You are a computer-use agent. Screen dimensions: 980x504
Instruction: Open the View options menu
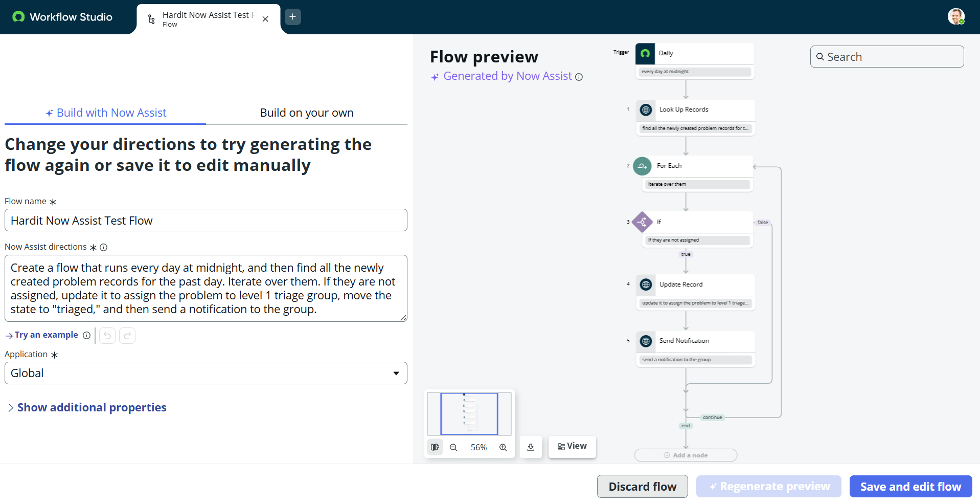click(572, 446)
